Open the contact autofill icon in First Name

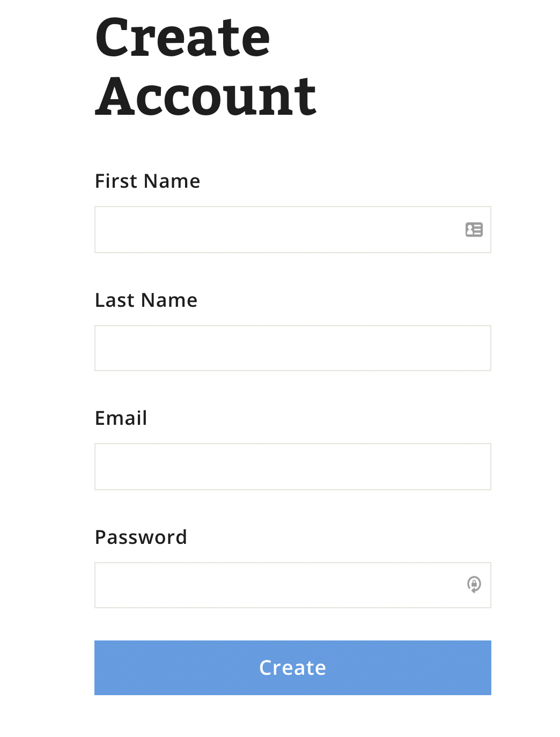tap(474, 230)
